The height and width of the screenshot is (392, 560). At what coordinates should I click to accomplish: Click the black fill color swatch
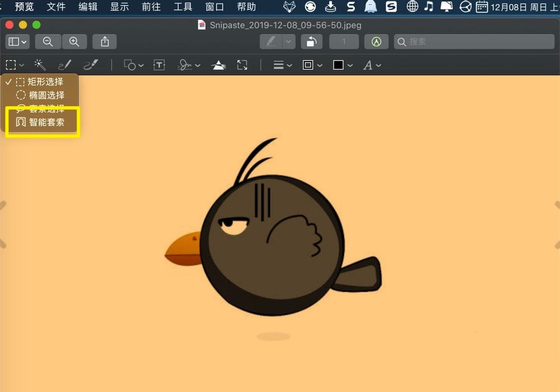(338, 65)
